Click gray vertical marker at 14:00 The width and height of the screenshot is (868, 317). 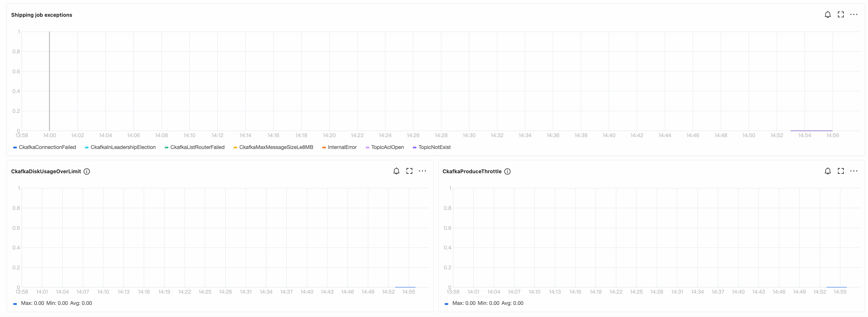(49, 81)
